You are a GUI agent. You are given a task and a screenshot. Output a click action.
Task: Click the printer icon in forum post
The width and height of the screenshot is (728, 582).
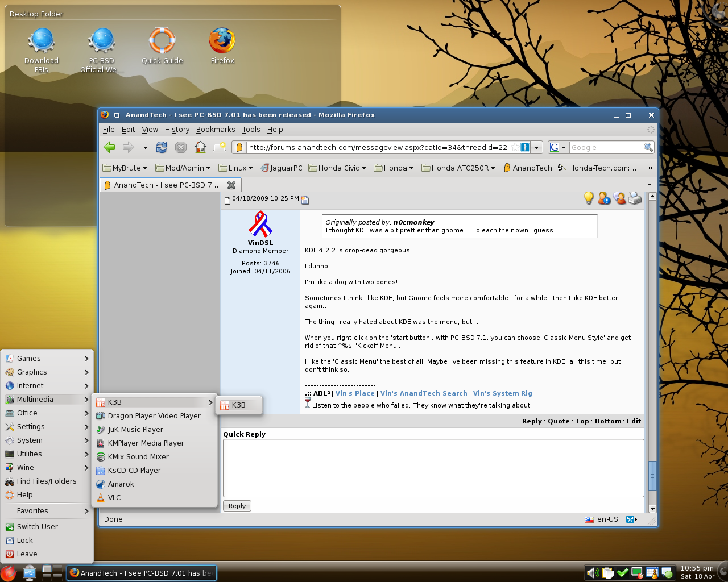(635, 198)
